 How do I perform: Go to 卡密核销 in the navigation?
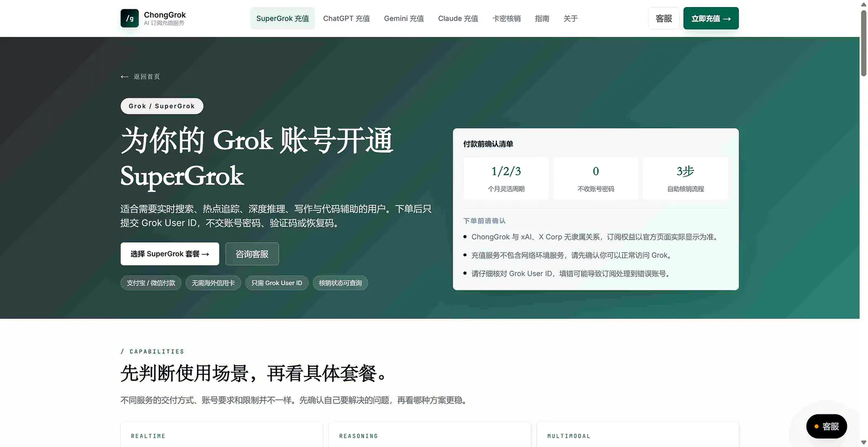pos(507,18)
